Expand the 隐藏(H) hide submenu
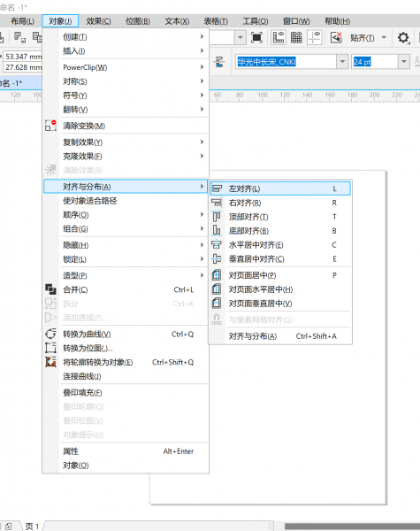Viewport: 420px width, 531px height. (126, 245)
